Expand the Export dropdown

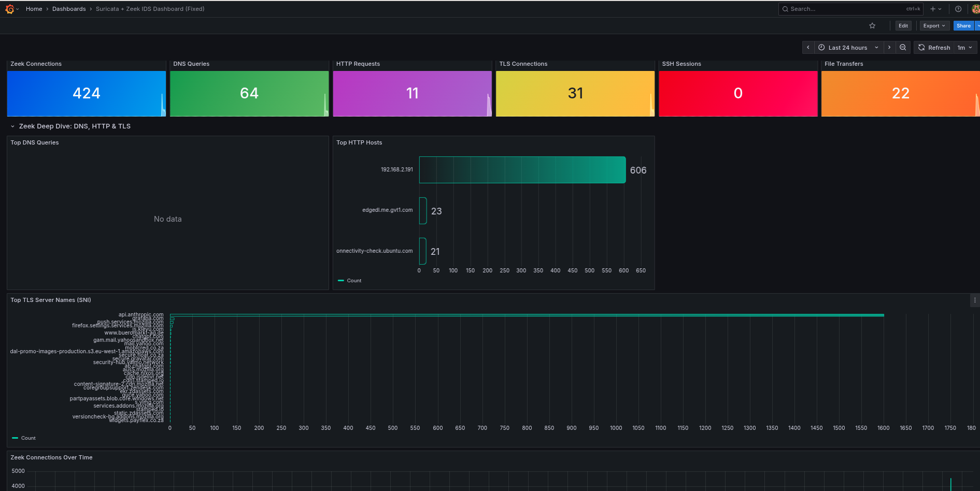coord(934,26)
